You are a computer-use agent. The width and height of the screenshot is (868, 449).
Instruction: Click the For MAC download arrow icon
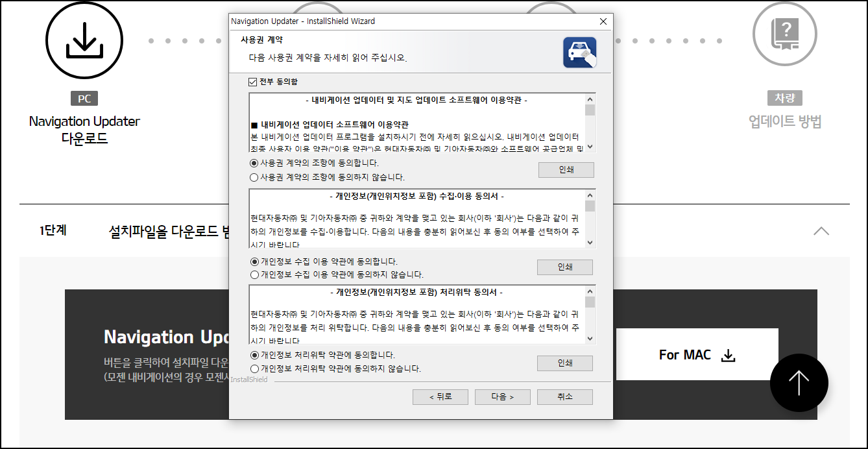click(729, 355)
